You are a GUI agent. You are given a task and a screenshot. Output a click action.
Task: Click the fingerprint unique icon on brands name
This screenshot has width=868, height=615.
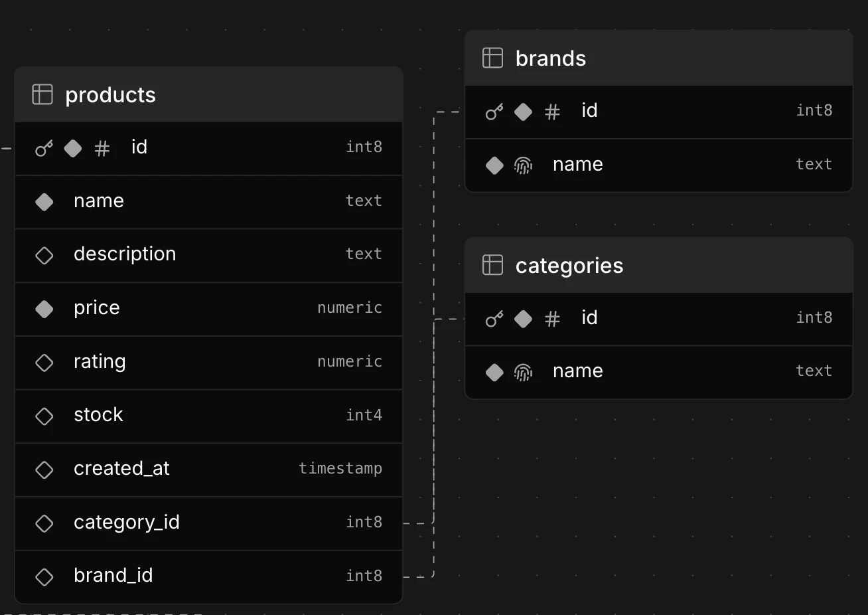point(524,165)
